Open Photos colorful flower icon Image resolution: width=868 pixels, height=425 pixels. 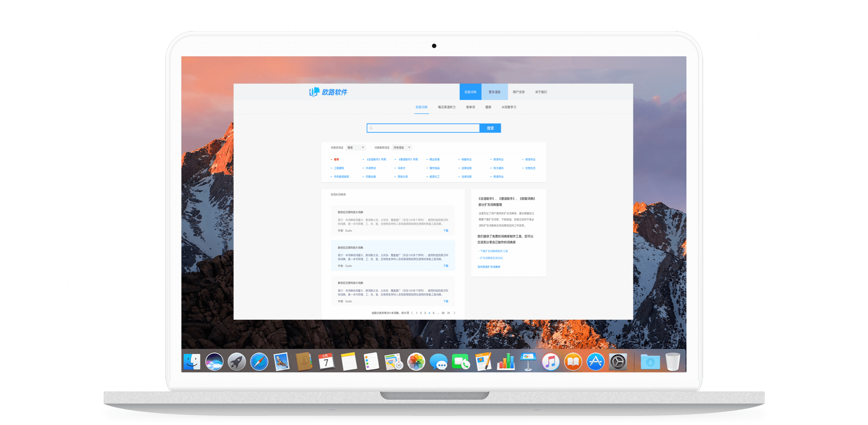coord(416,362)
